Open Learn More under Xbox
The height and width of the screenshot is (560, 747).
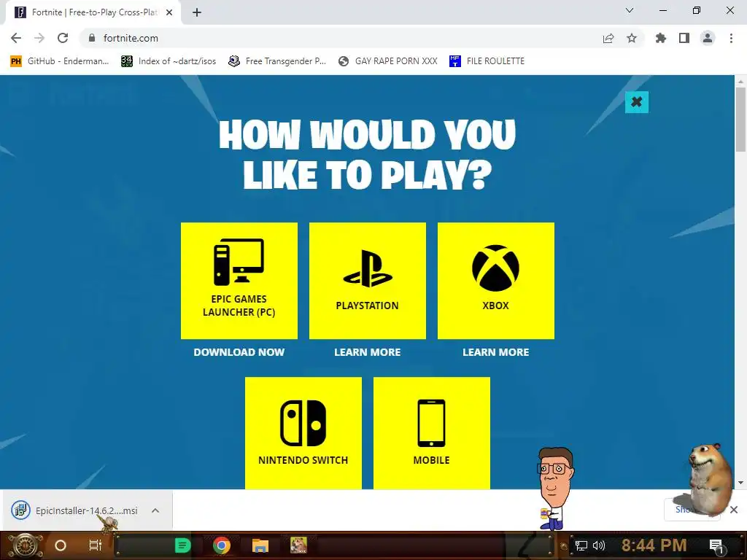(x=496, y=352)
